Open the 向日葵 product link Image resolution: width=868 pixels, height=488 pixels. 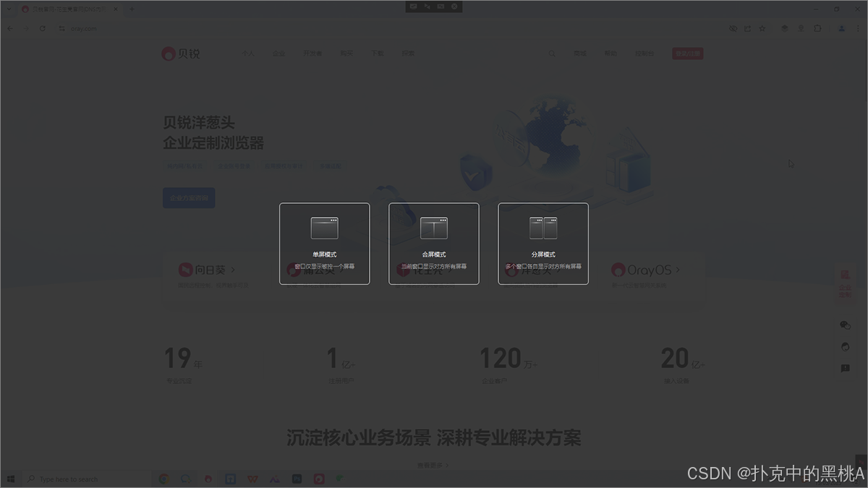click(x=207, y=270)
